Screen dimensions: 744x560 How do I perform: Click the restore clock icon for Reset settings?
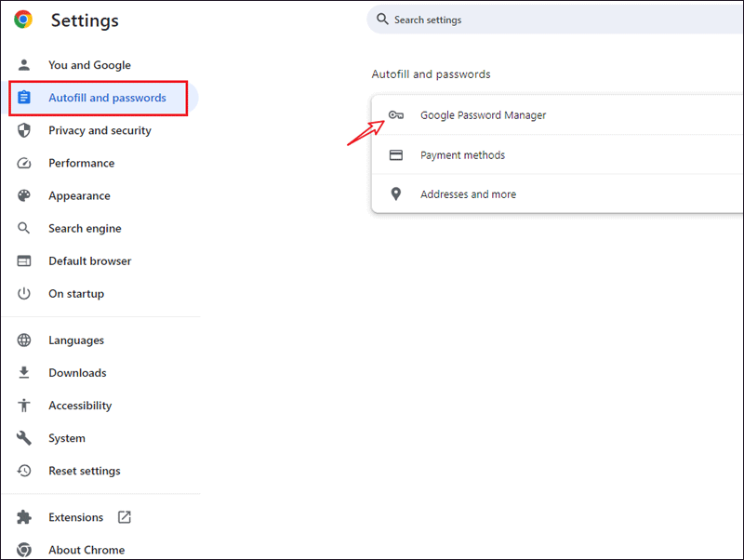point(24,471)
